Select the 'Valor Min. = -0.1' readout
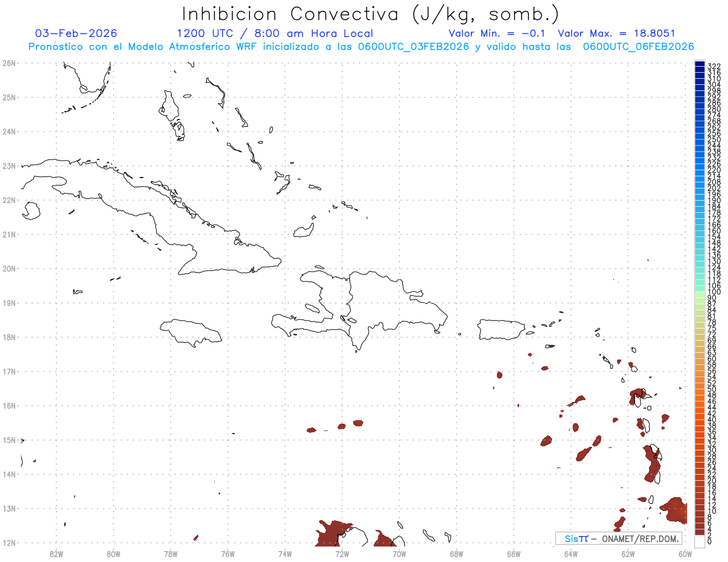728x562 pixels. click(497, 33)
